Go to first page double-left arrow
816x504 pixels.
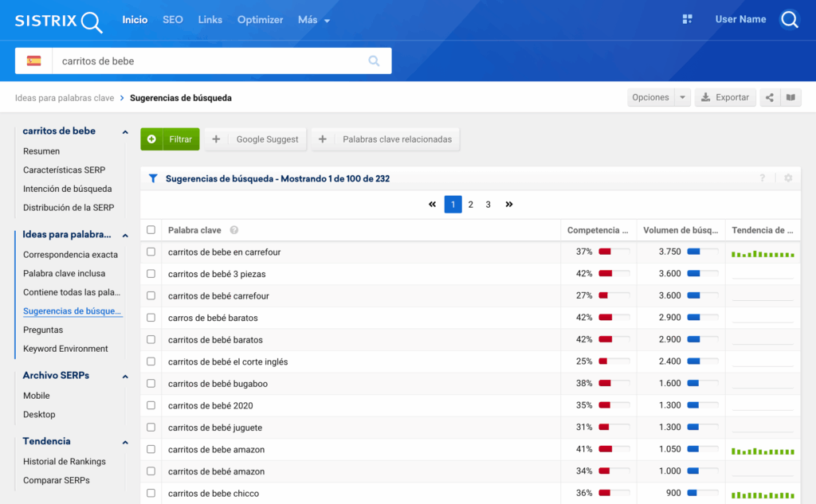click(432, 205)
